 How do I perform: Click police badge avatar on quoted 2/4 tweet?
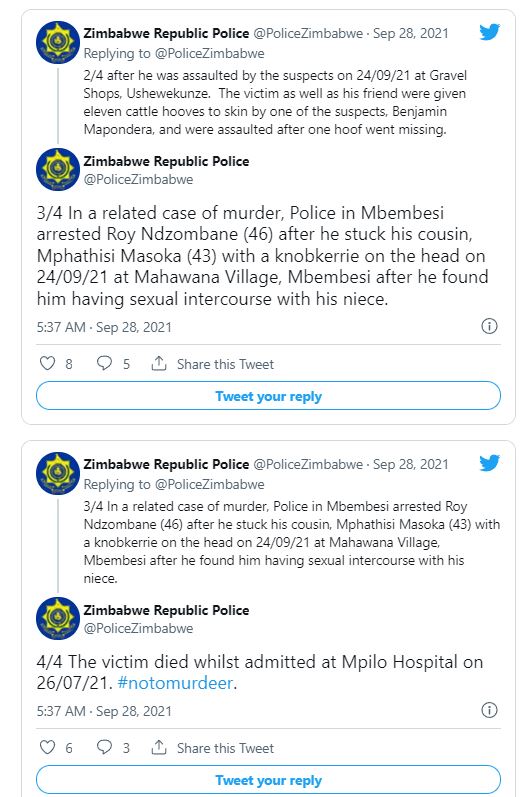(58, 43)
